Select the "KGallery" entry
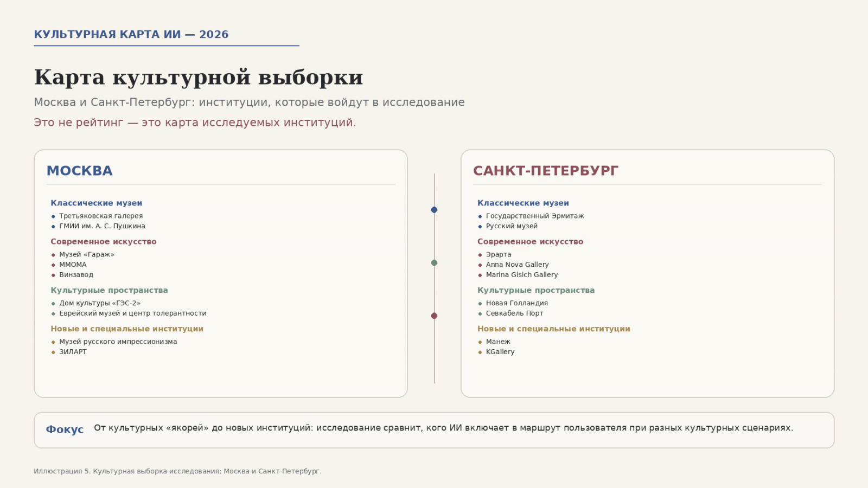This screenshot has height=488, width=868. pos(500,352)
